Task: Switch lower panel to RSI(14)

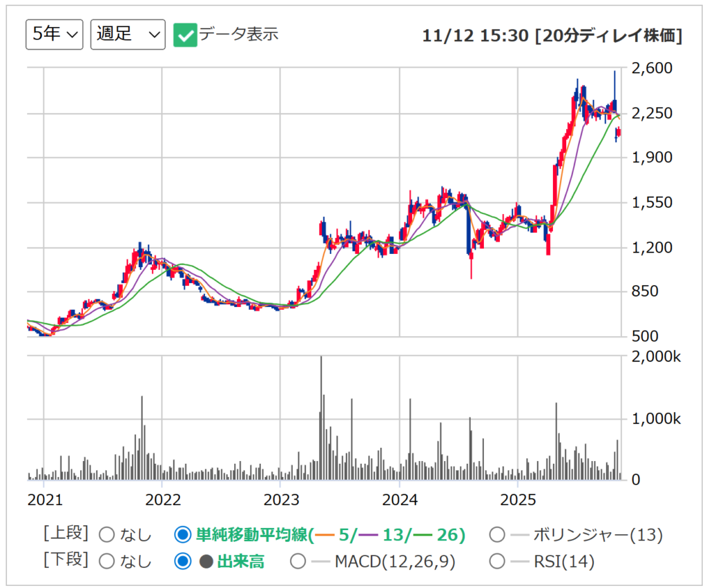Action: [496, 562]
